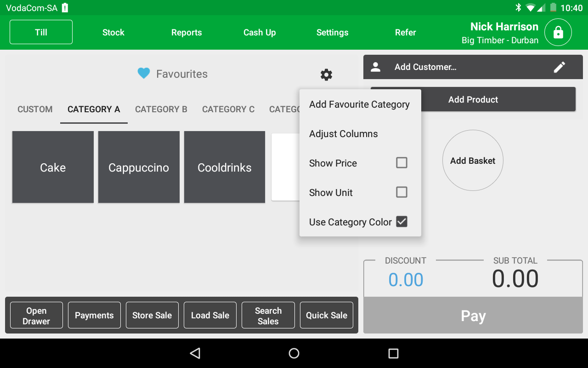Viewport: 588px width, 368px height.
Task: Tap the person icon beside Add Customer
Action: [x=376, y=67]
